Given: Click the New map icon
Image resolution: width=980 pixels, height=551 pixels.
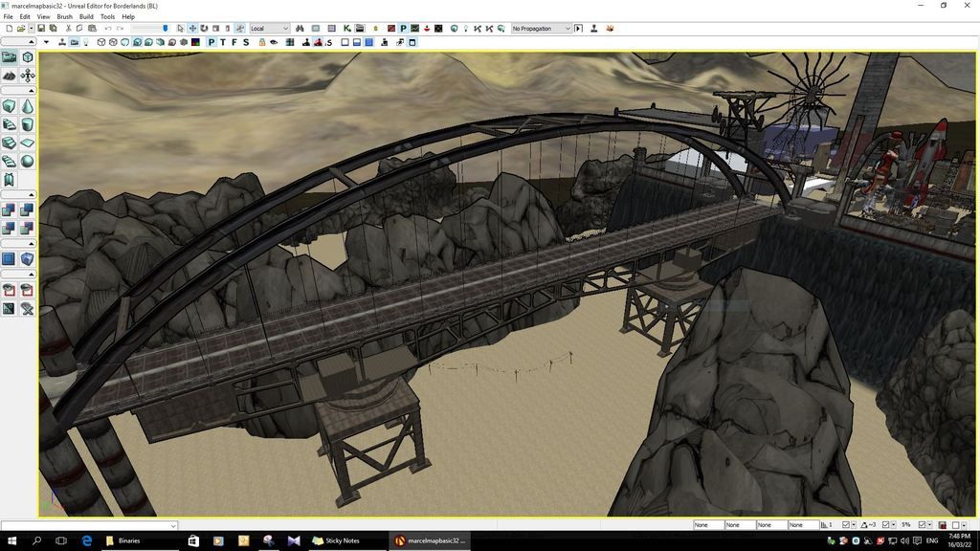Looking at the screenshot, I should point(10,28).
